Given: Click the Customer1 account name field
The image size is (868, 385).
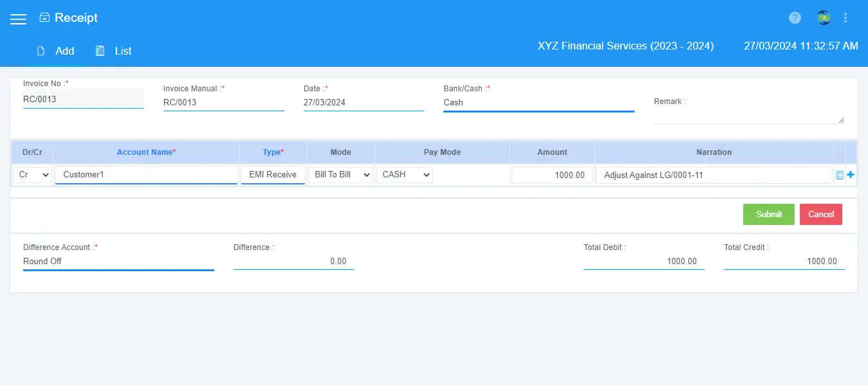Looking at the screenshot, I should 146,175.
